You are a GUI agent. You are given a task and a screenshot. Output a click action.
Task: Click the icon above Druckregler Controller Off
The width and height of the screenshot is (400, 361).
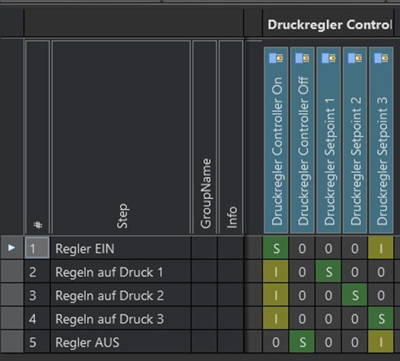click(302, 58)
